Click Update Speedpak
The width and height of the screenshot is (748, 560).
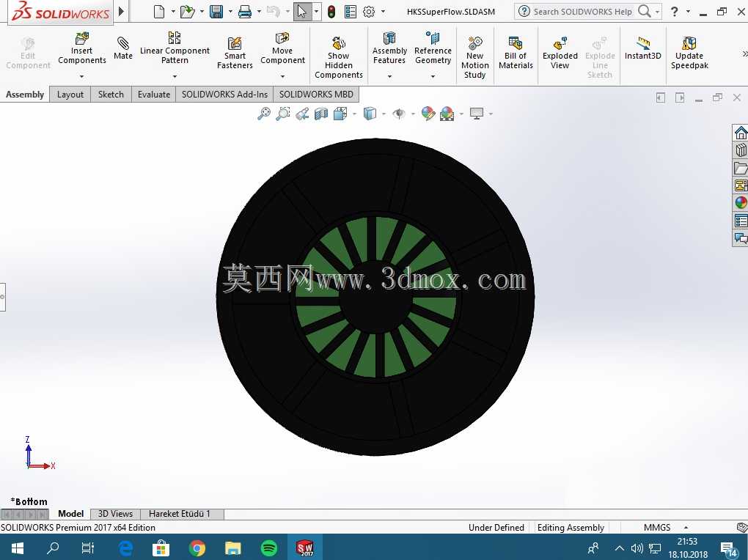coord(689,53)
